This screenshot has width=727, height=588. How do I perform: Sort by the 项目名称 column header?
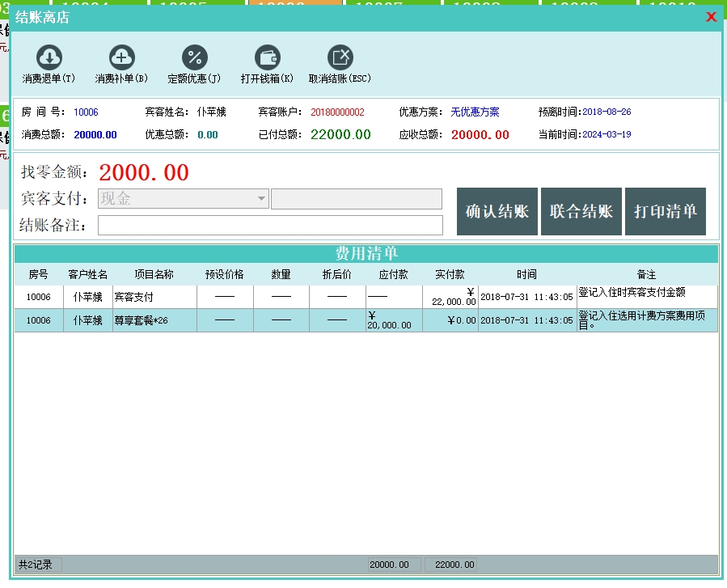(154, 275)
